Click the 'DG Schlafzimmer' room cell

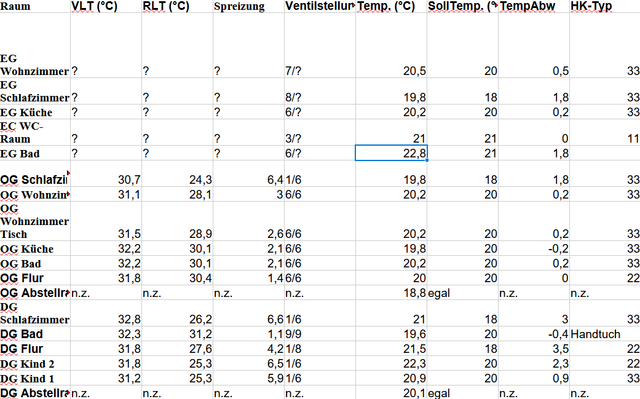click(35, 313)
